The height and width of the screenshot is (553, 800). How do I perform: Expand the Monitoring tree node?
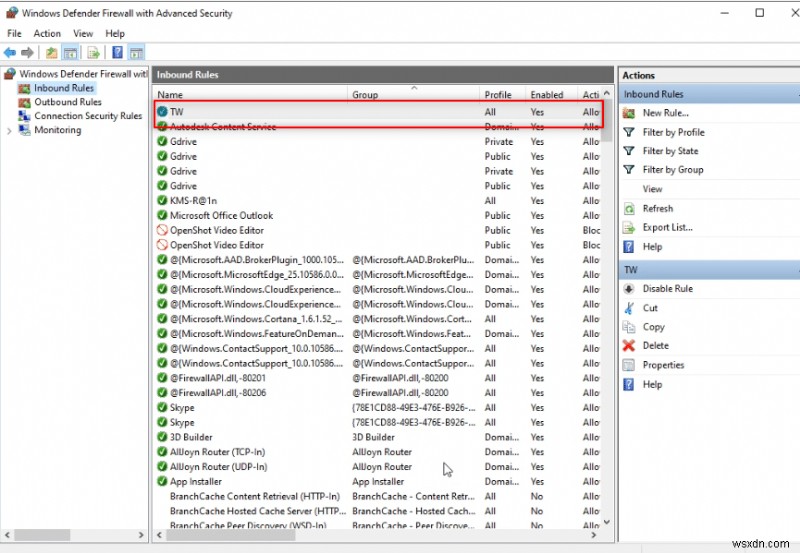(x=9, y=130)
